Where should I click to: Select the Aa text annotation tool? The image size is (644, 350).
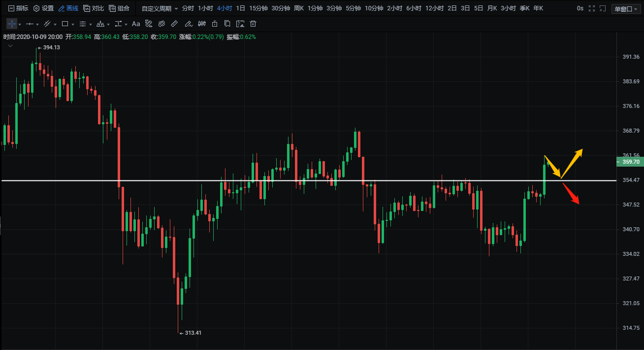coord(136,24)
